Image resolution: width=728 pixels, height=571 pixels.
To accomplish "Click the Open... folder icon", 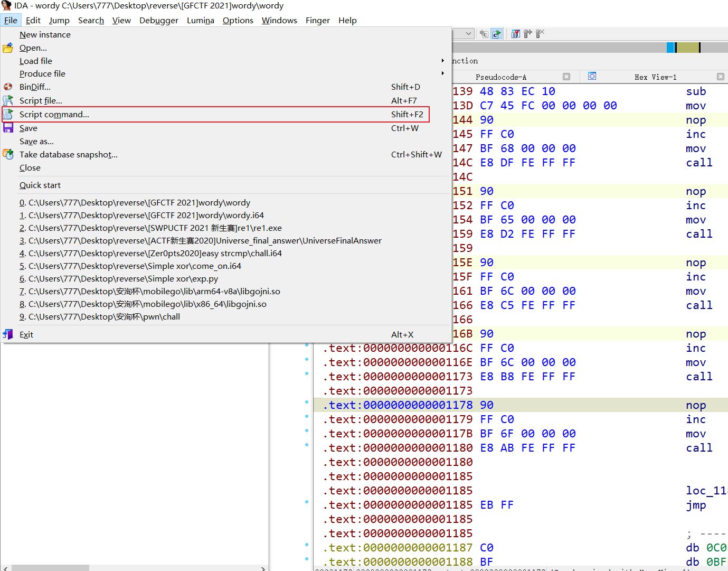I will [8, 48].
